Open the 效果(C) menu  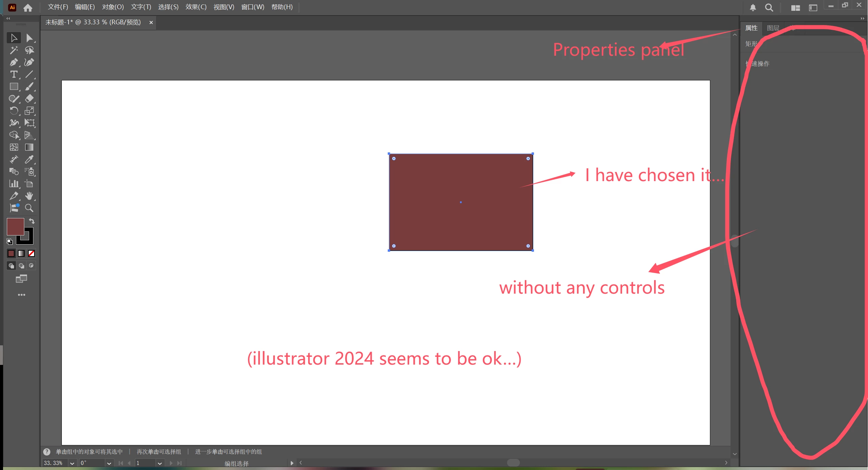pos(196,7)
